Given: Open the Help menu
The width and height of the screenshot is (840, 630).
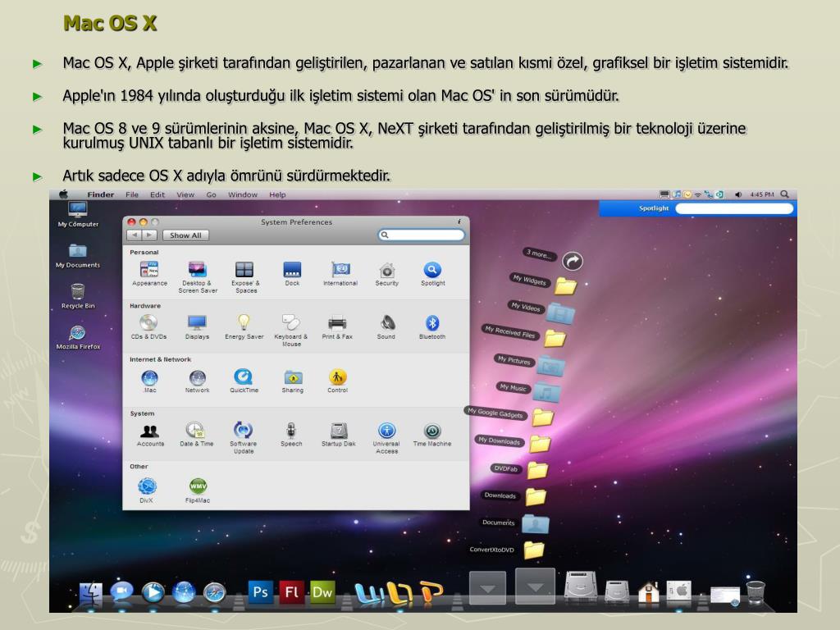Looking at the screenshot, I should coord(277,194).
